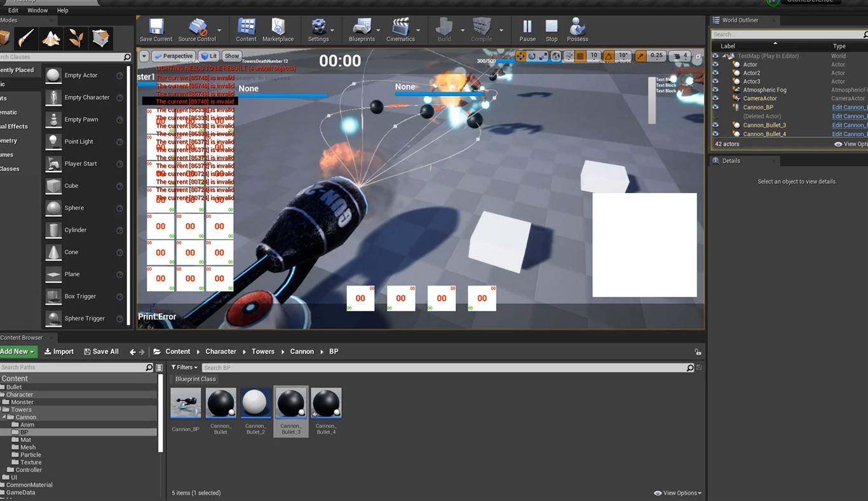Open the Window menu
Screen dimensions: 868x501
pyautogui.click(x=37, y=11)
